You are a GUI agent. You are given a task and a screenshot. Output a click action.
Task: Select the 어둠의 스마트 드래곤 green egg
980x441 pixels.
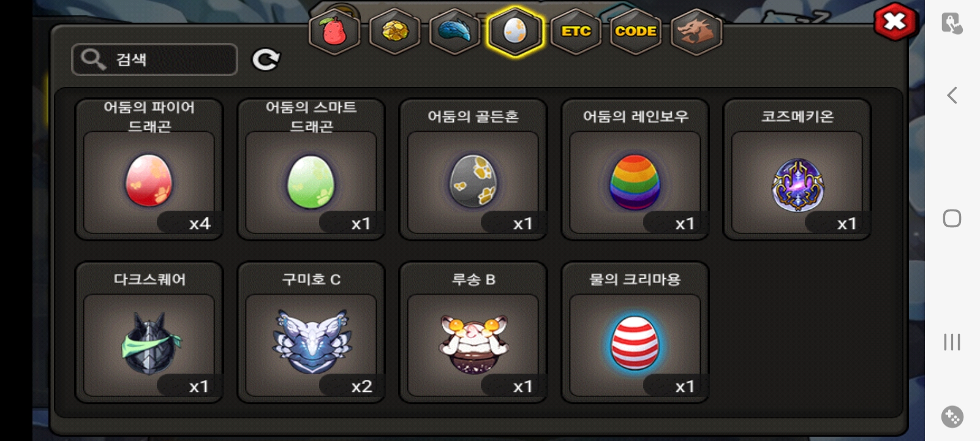tap(311, 170)
